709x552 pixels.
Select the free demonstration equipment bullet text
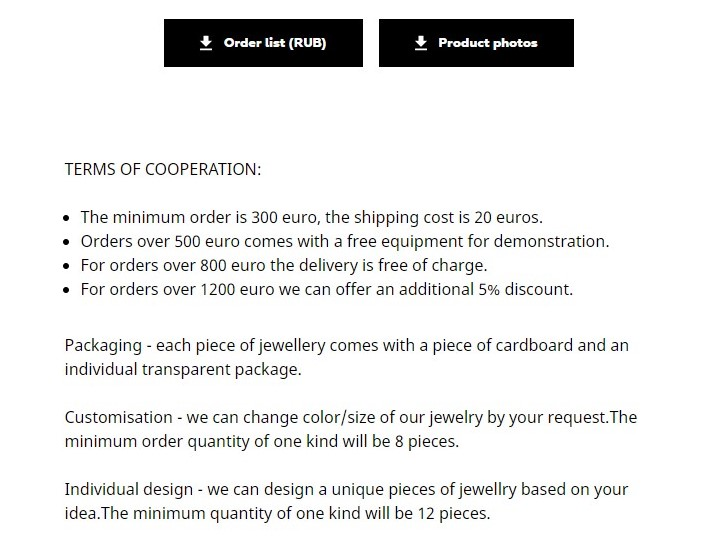click(344, 241)
